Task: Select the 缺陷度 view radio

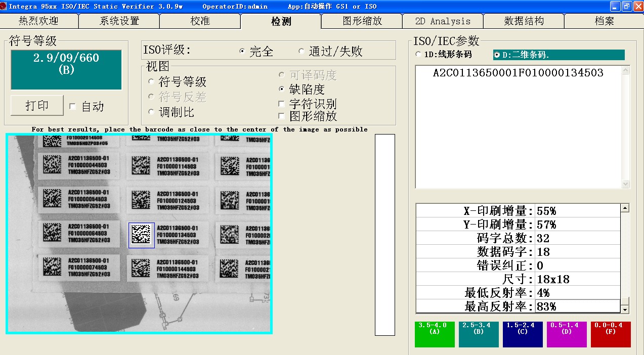Action: (x=282, y=89)
